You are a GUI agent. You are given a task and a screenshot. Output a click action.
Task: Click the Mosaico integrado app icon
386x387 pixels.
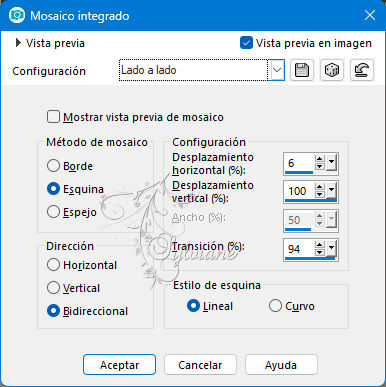click(17, 15)
